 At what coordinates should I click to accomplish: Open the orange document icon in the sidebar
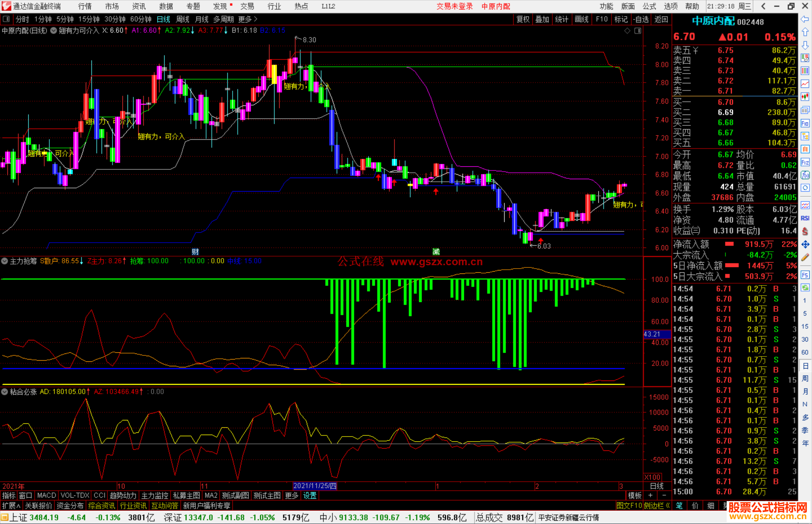805,149
